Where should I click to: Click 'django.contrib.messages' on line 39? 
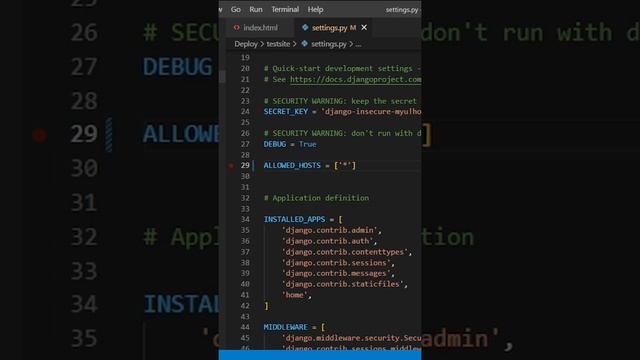click(336, 273)
